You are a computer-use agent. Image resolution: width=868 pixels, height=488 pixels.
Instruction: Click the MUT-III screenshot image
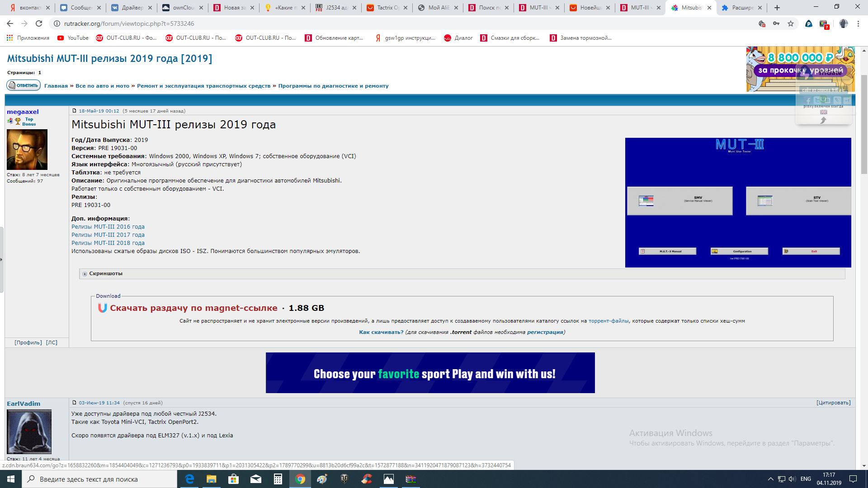738,202
